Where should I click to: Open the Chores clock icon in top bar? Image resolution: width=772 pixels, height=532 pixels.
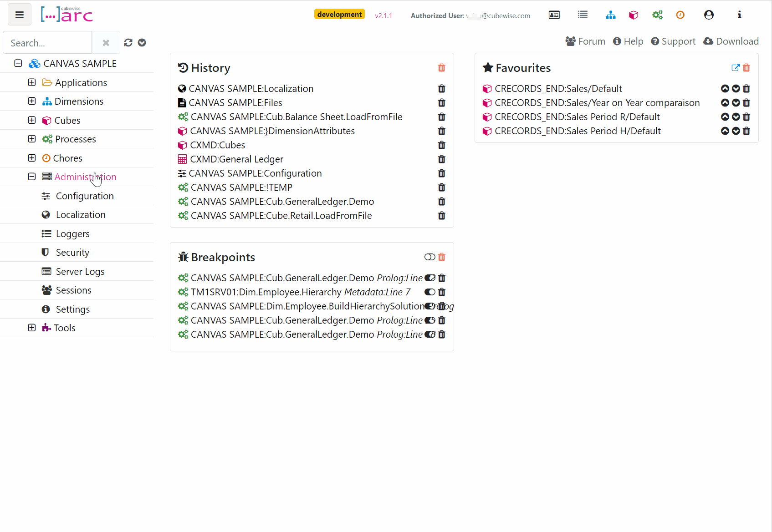[680, 15]
